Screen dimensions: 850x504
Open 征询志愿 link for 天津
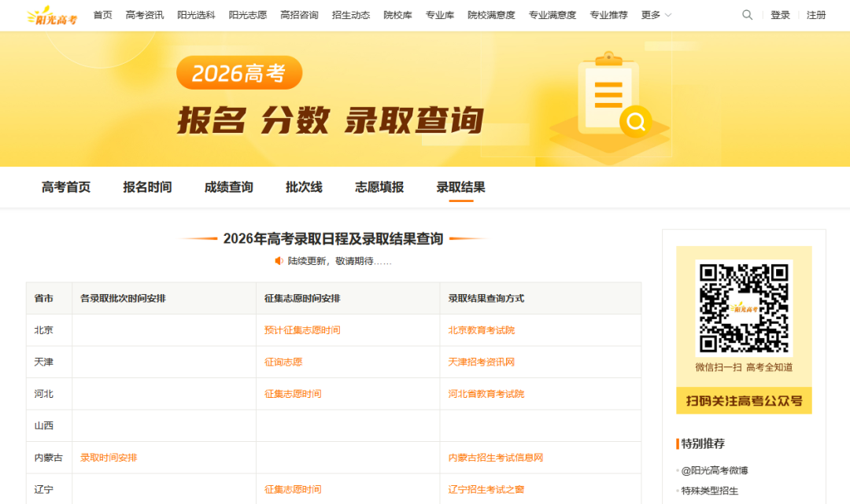(283, 362)
